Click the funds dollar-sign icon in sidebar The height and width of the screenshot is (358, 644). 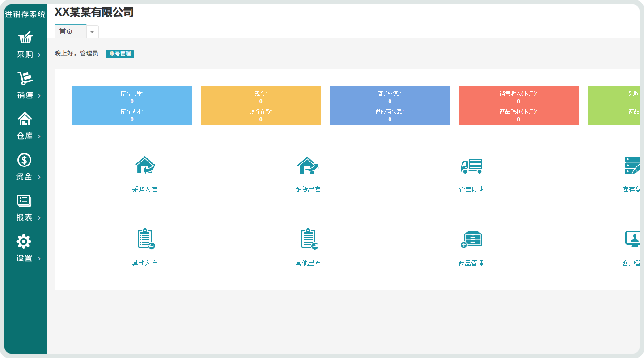tap(24, 160)
